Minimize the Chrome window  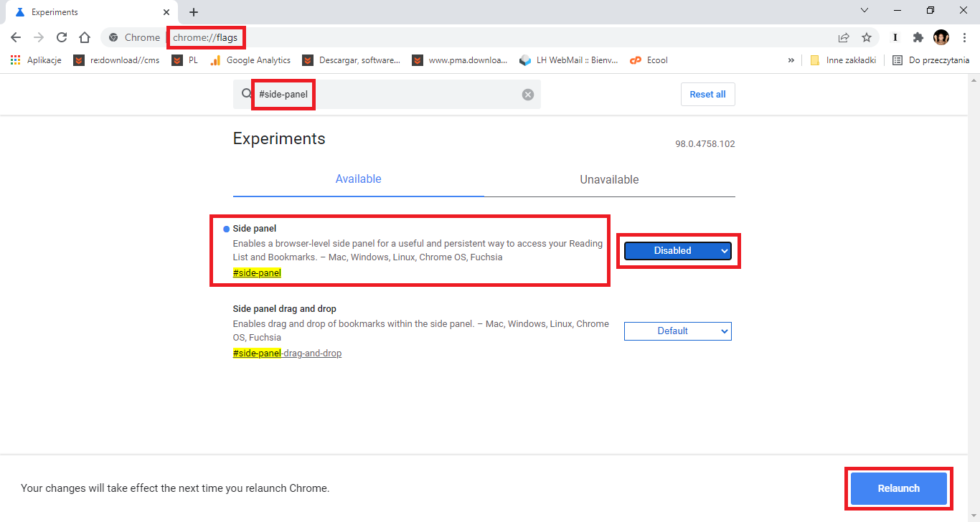tap(897, 10)
